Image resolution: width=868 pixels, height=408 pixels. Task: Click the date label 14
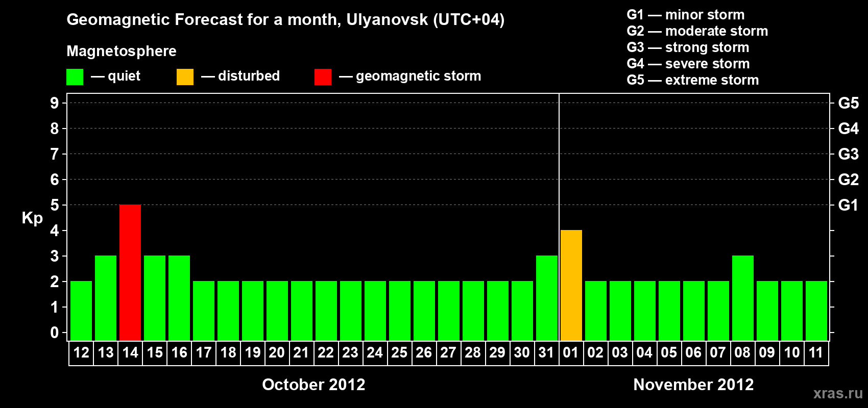130,352
